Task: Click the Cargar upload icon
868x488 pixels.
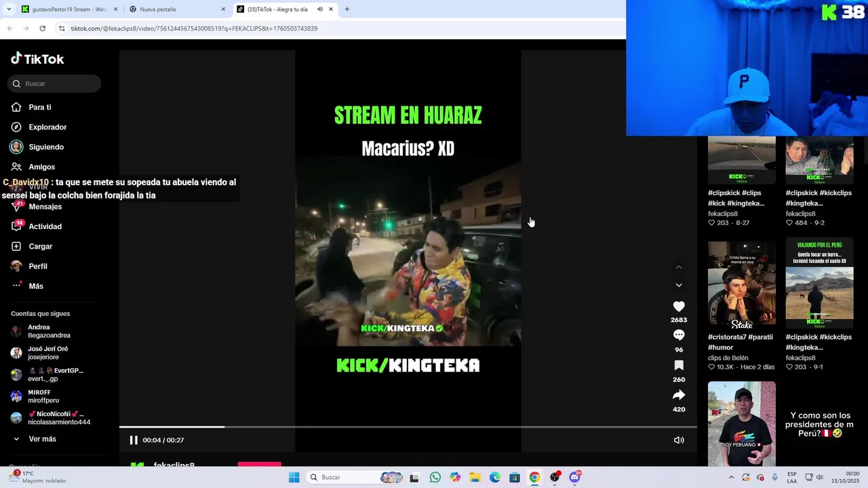Action: coord(16,246)
